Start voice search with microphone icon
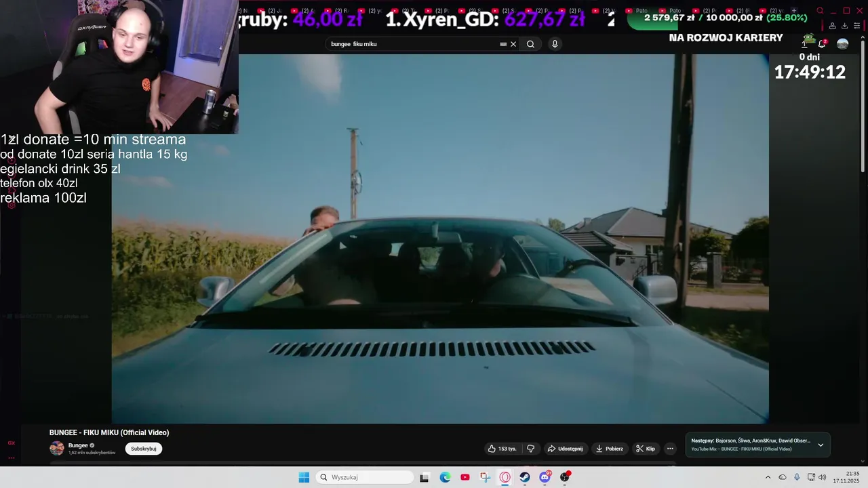The image size is (868, 488). pos(555,44)
